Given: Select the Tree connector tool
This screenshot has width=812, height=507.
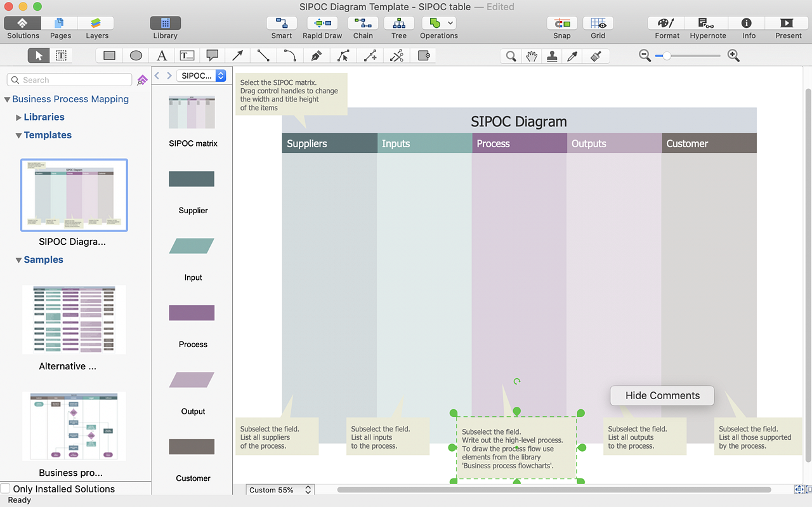Looking at the screenshot, I should point(398,25).
